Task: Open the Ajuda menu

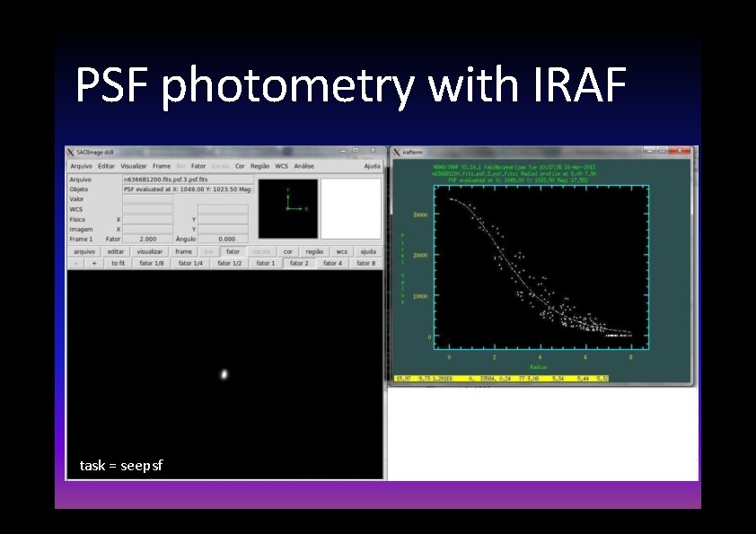Action: click(x=372, y=166)
